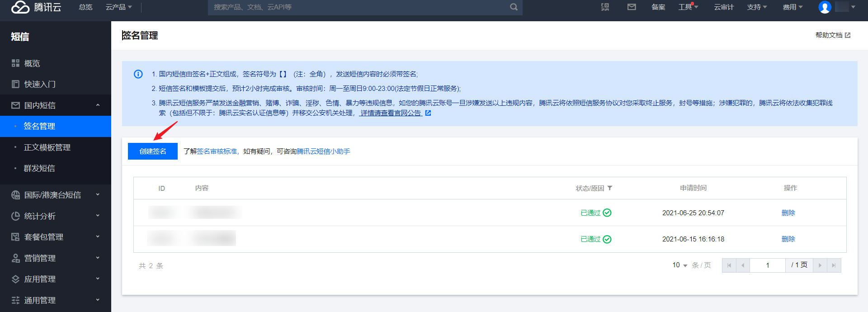Image resolution: width=868 pixels, height=312 pixels.
Task: Open 备案 in the top navigation
Action: [658, 7]
